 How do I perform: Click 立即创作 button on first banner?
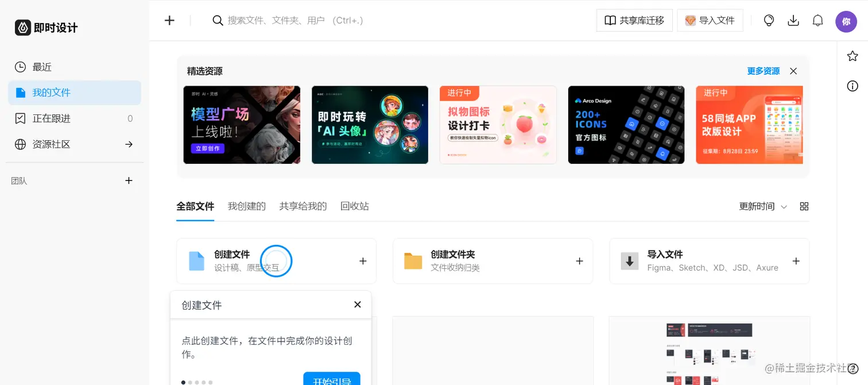pos(207,148)
